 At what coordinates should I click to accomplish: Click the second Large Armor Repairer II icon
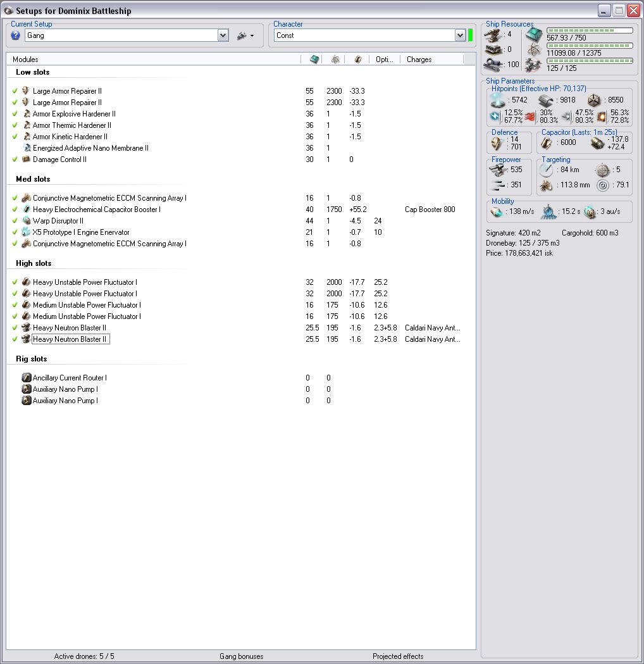pyautogui.click(x=26, y=102)
